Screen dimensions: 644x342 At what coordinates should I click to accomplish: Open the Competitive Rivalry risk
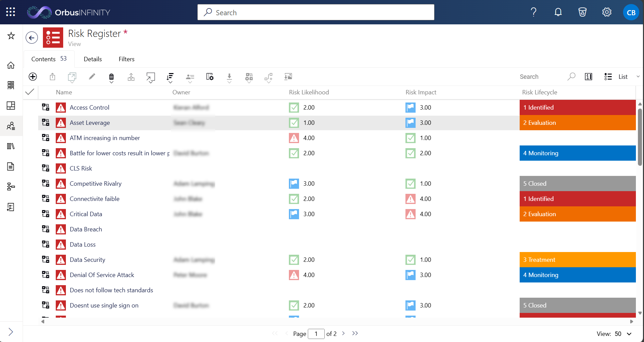pyautogui.click(x=96, y=184)
